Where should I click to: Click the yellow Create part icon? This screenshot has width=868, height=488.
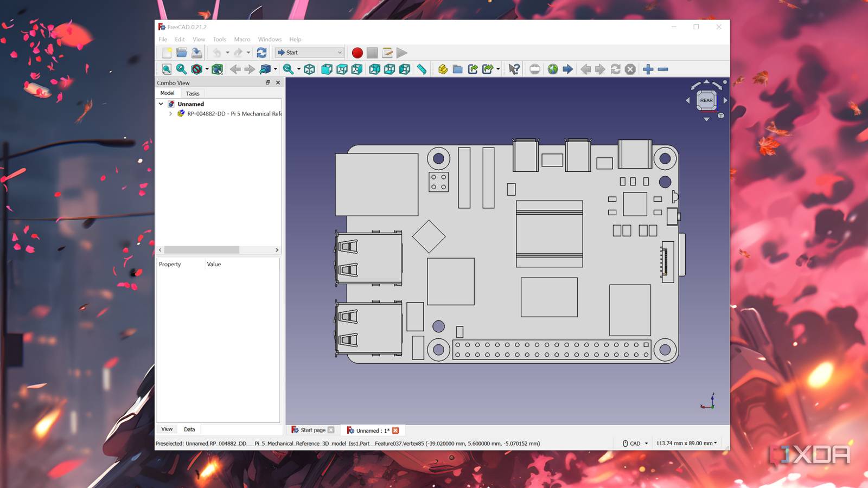pyautogui.click(x=443, y=69)
